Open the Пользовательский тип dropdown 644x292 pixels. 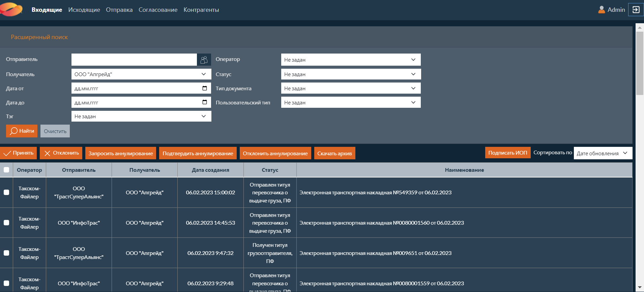tap(351, 102)
